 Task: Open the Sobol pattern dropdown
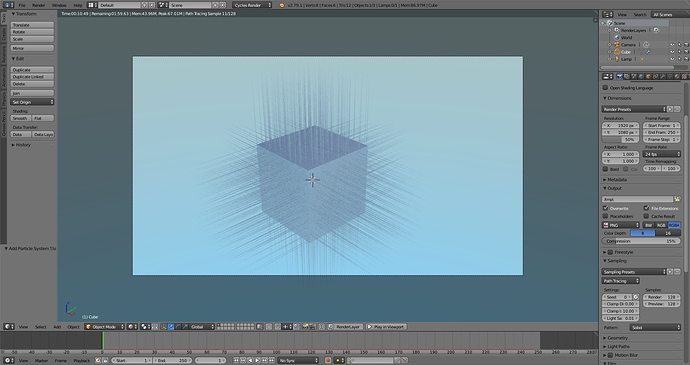655,328
